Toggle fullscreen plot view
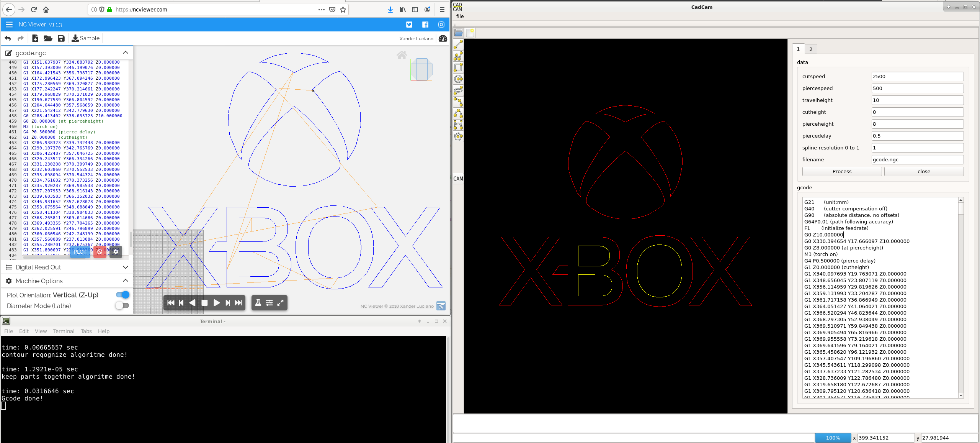Viewport: 980px width, 443px height. click(x=280, y=303)
